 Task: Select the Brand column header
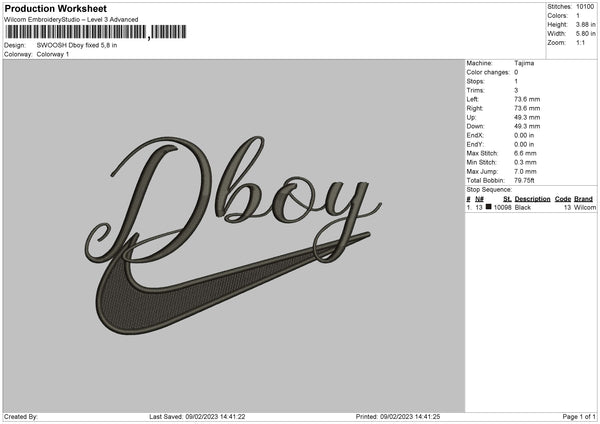[584, 199]
